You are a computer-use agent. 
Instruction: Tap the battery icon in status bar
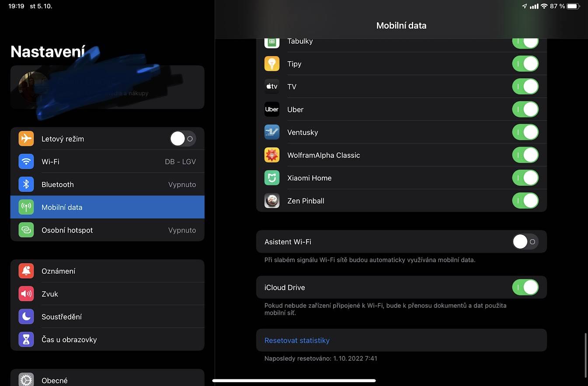[x=573, y=6]
